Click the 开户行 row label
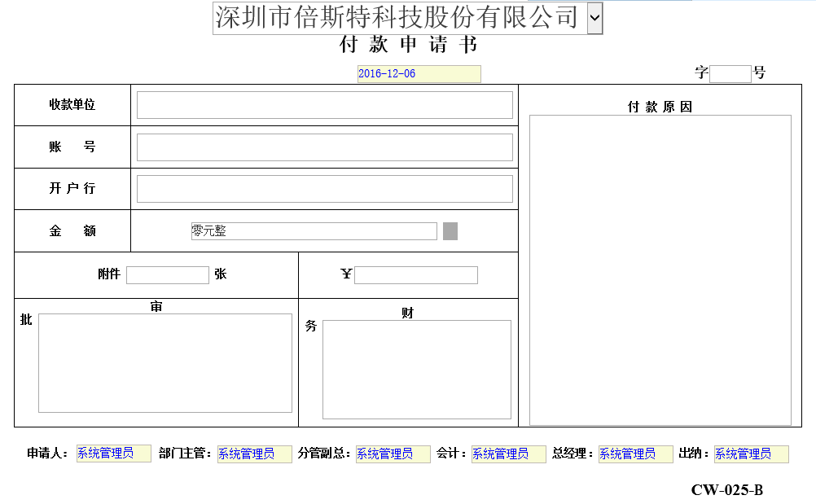Viewport: 816px width, 504px height. coord(72,188)
